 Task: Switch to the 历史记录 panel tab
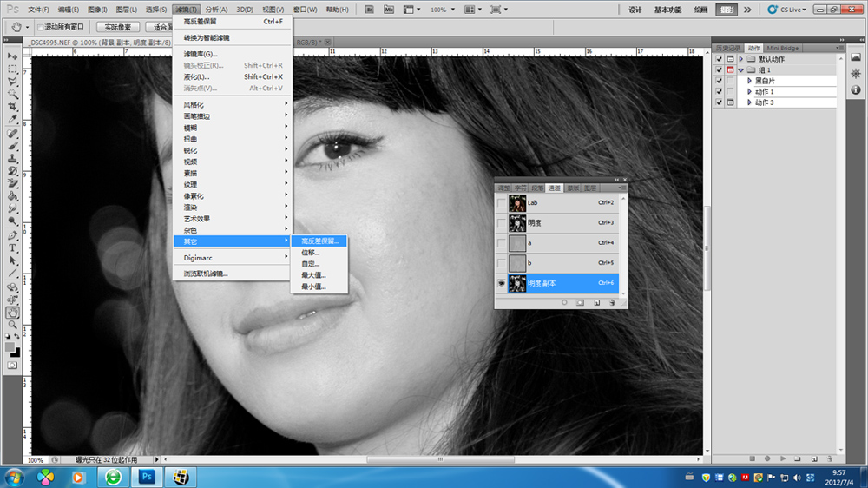(x=727, y=48)
